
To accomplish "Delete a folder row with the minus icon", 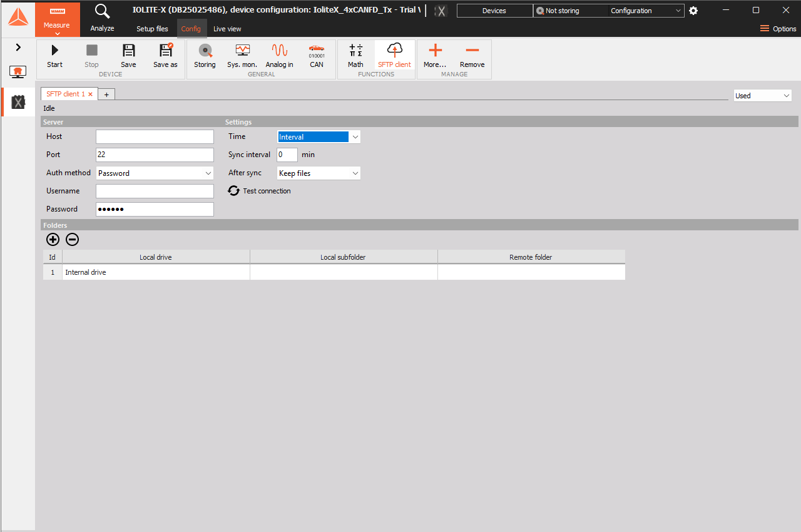I will pos(73,239).
